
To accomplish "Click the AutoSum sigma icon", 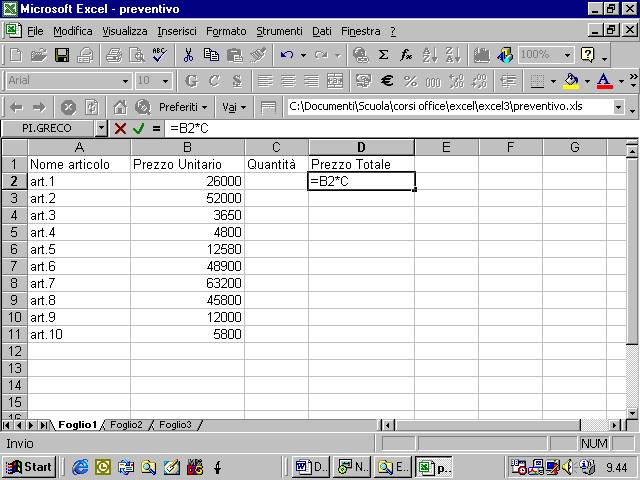I will coord(383,55).
